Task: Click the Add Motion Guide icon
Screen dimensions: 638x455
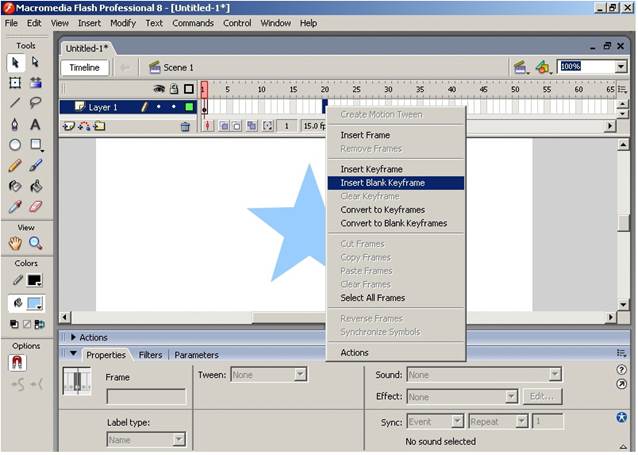Action: click(84, 127)
